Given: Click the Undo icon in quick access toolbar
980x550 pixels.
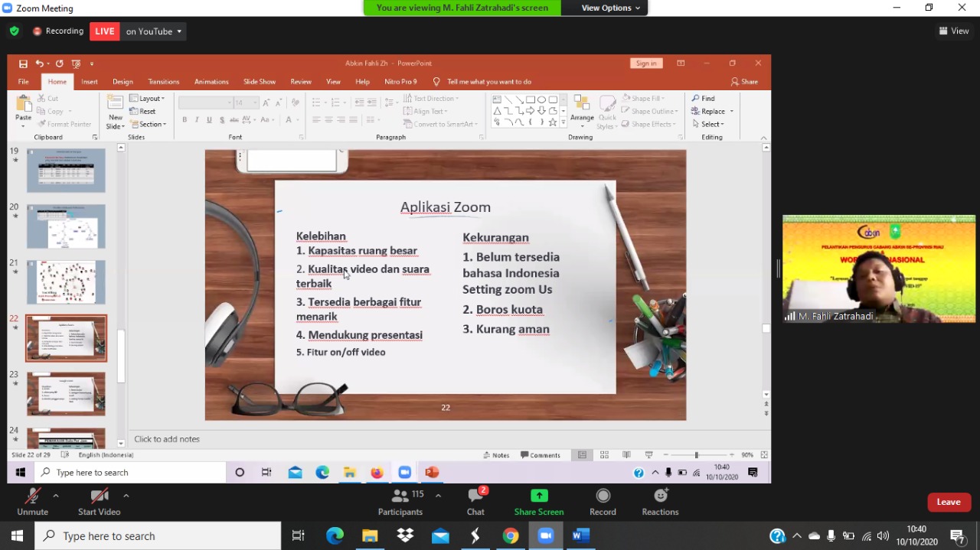Looking at the screenshot, I should pos(40,63).
